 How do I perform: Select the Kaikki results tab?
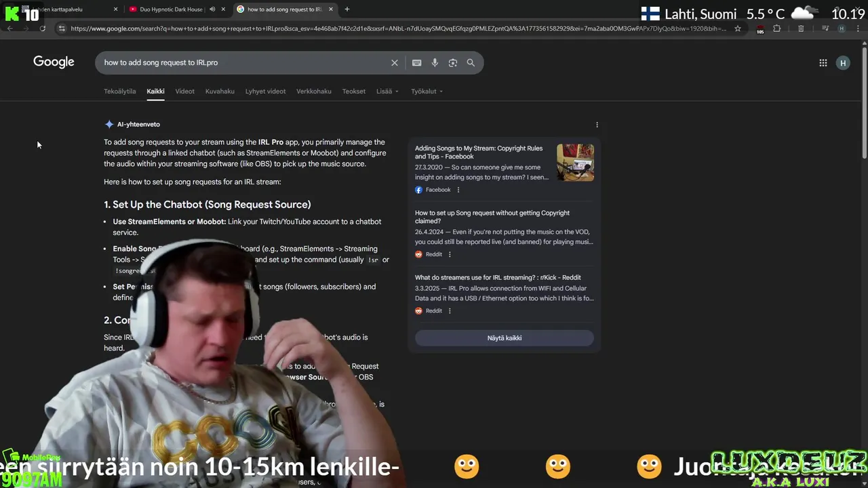point(155,91)
